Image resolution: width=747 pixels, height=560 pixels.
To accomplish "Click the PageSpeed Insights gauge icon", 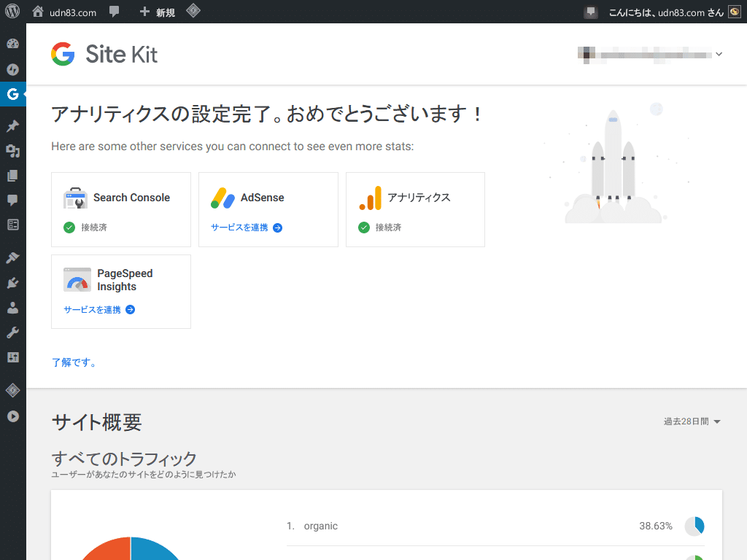I will point(77,280).
